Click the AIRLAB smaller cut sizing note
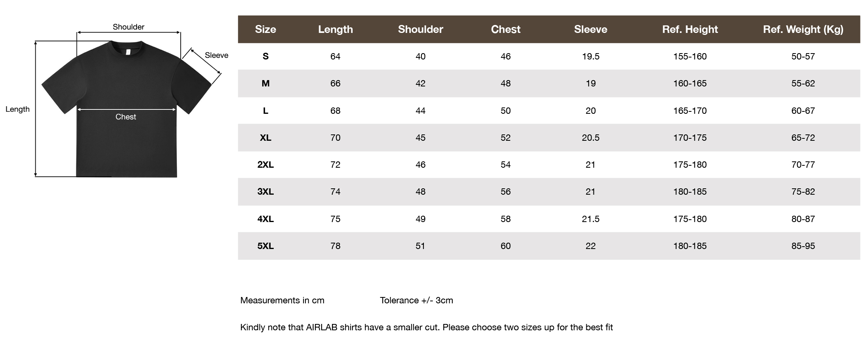This screenshot has width=868, height=341. pyautogui.click(x=426, y=327)
